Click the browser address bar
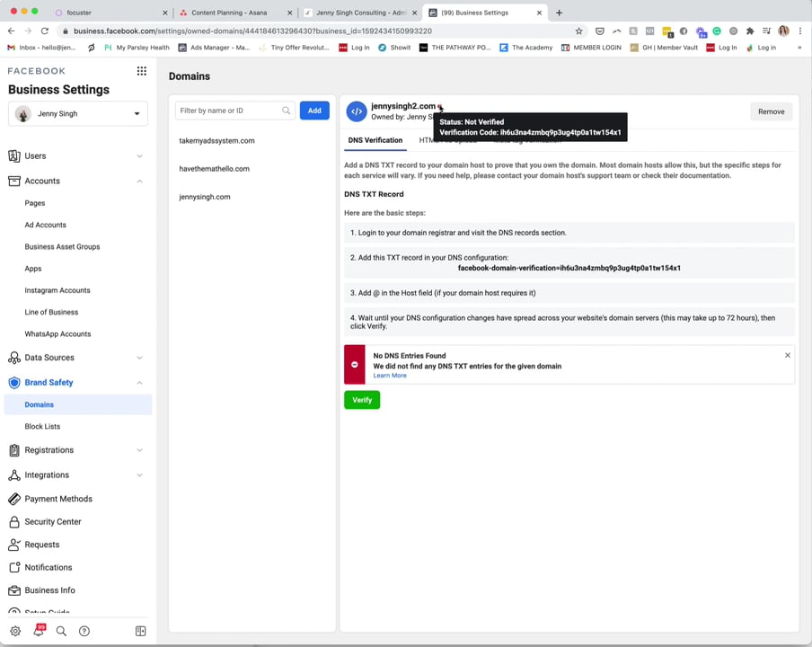Screen dimensions: 812x647 316,31
